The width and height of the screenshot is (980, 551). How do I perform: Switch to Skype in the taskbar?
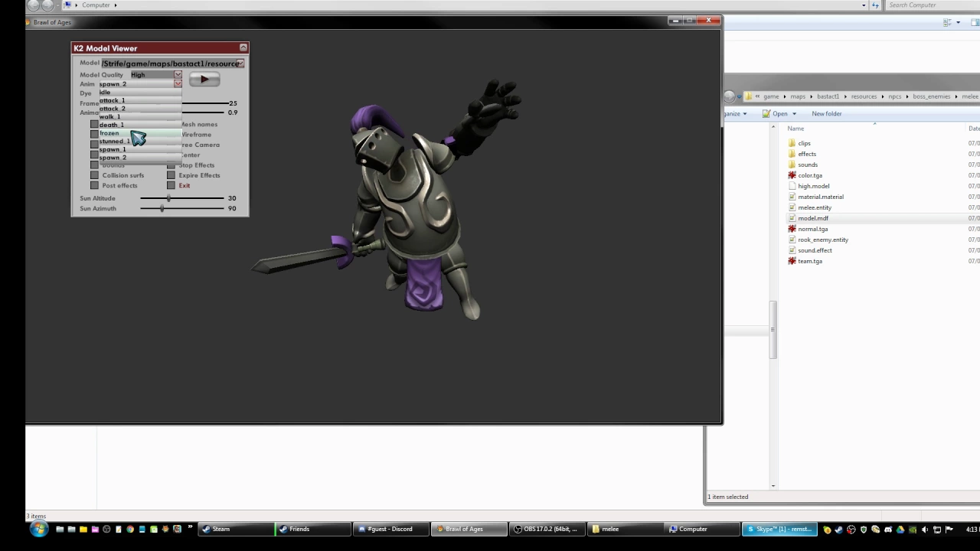coord(781,529)
